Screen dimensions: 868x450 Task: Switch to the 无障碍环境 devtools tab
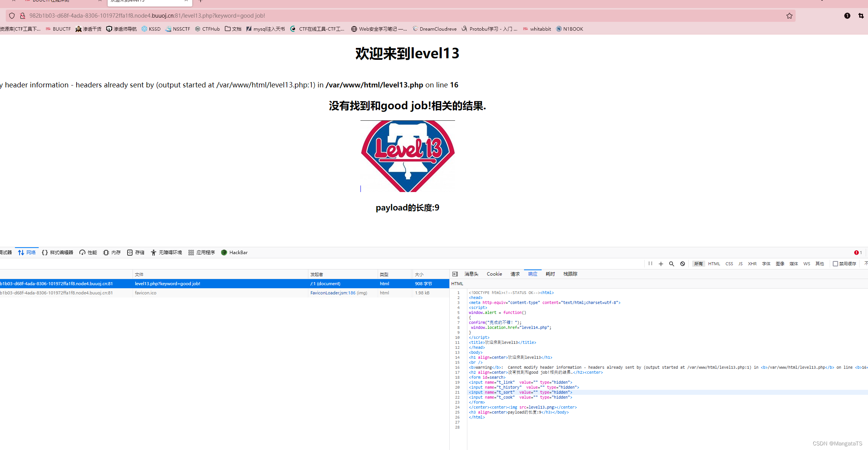(x=166, y=252)
